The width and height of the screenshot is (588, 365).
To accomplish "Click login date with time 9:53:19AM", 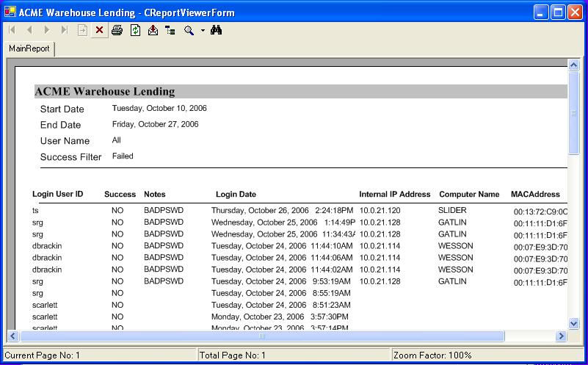I will point(281,281).
